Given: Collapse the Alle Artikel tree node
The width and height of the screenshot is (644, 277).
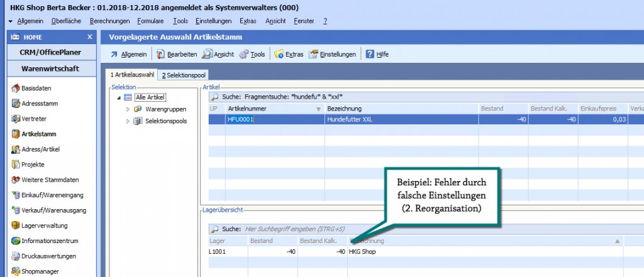Looking at the screenshot, I should [119, 97].
